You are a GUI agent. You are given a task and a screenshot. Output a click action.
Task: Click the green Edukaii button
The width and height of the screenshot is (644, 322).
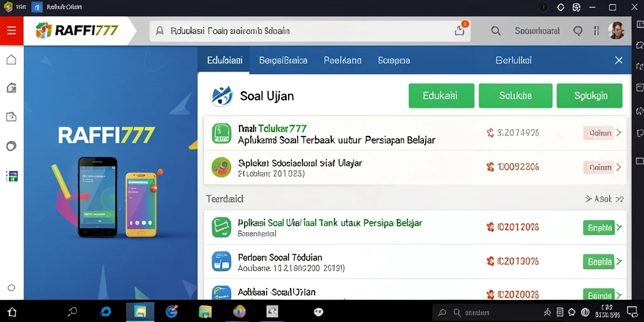[441, 96]
